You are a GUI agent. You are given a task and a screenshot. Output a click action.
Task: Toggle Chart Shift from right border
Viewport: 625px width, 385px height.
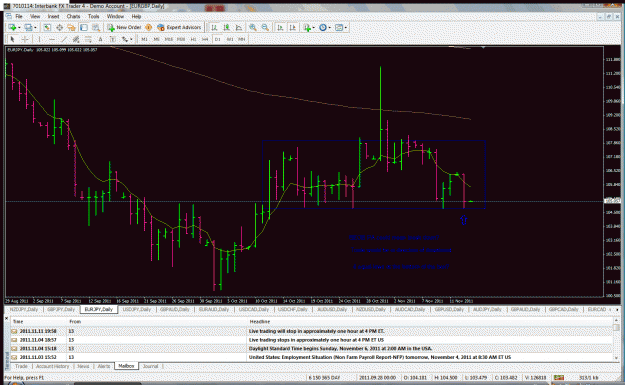click(293, 27)
